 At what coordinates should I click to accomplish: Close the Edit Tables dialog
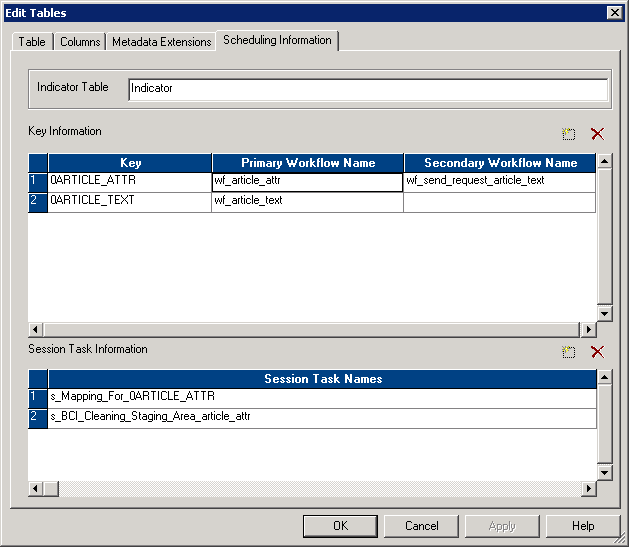tap(615, 12)
